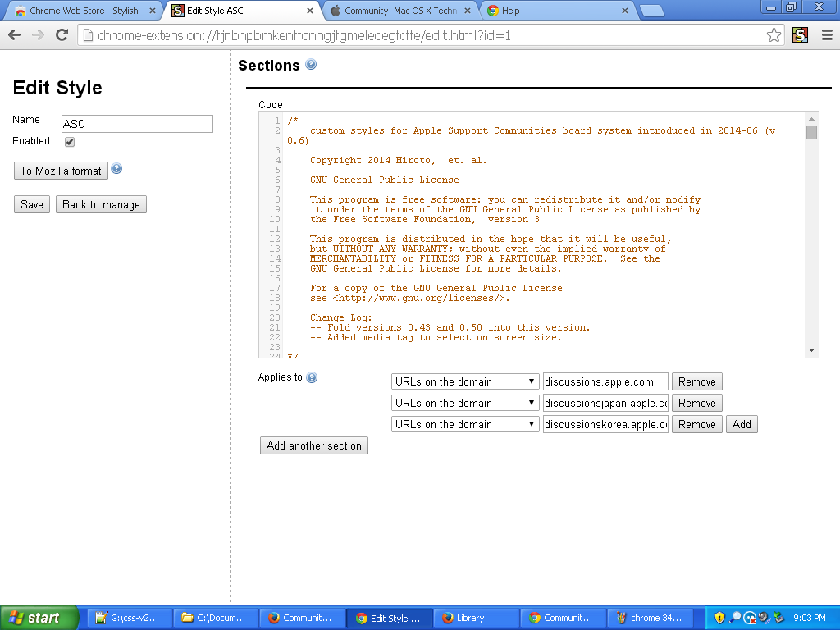This screenshot has width=840, height=630.
Task: Toggle the Enabled checkbox
Action: [70, 142]
